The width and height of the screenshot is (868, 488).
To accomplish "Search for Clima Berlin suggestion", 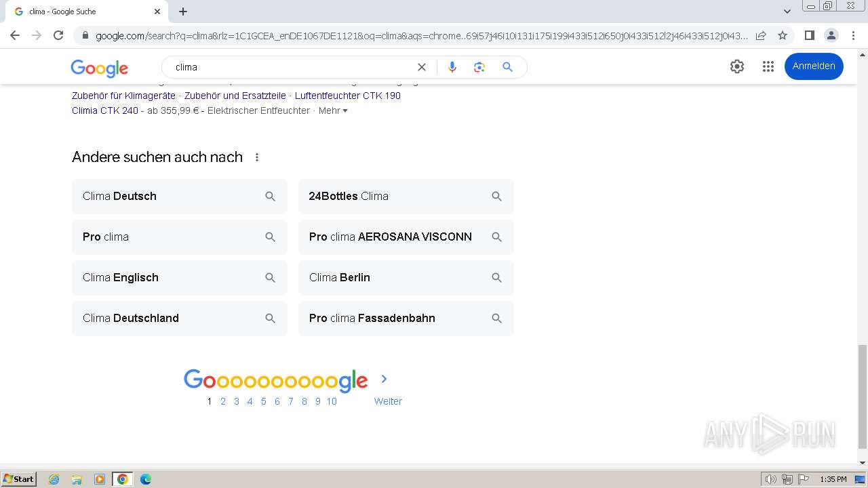I will click(406, 278).
